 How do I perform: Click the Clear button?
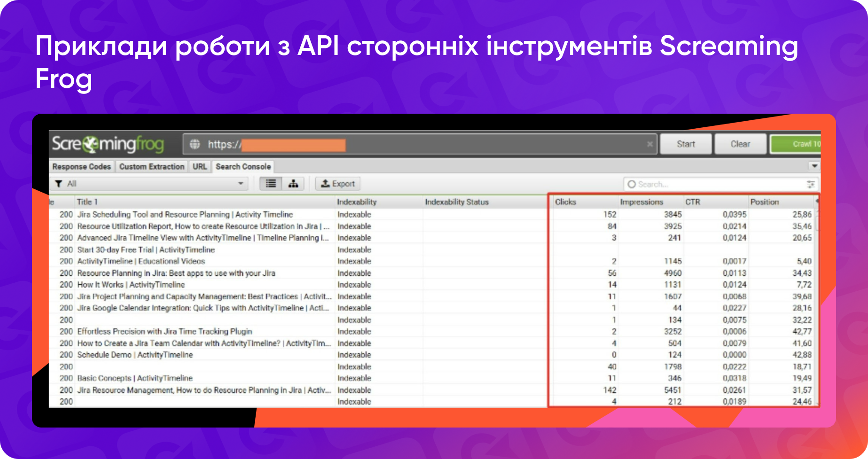pos(740,144)
